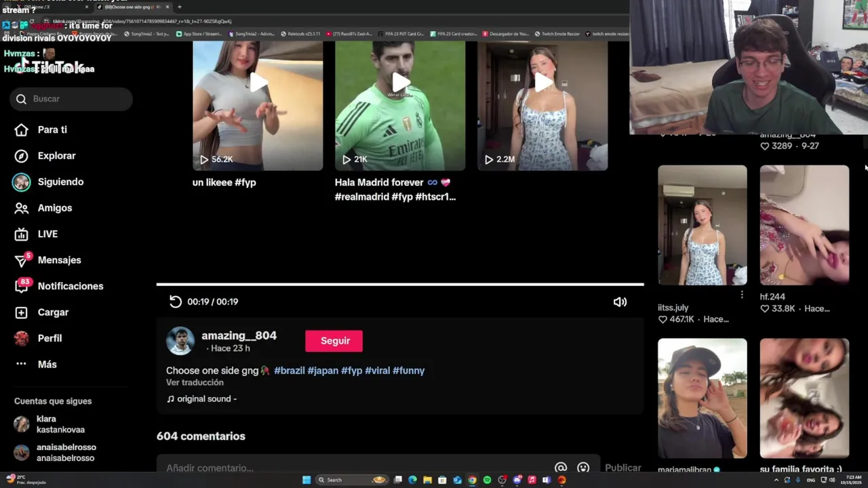Open the amazing__804 username link

239,335
